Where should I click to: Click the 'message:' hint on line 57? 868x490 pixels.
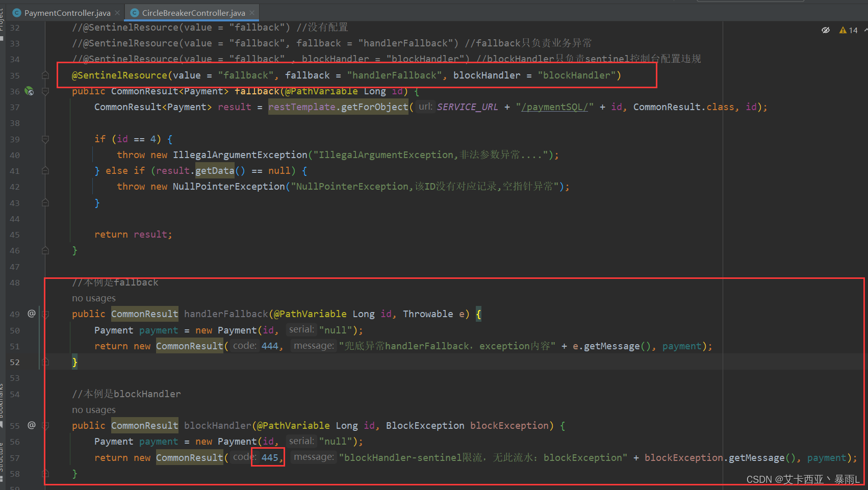314,457
